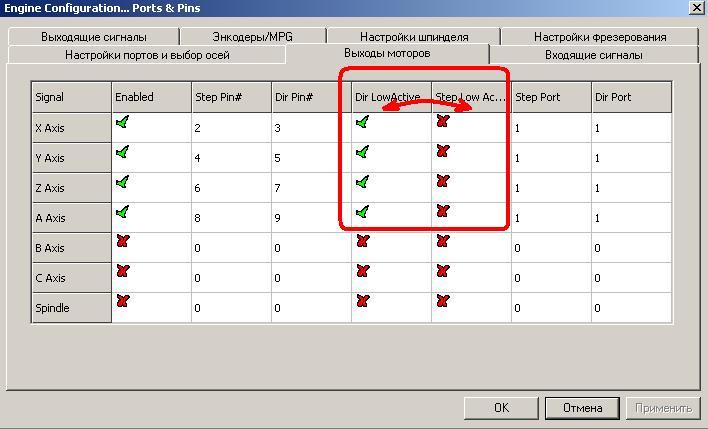Toggle Spindle Step Low Active cross

coord(442,301)
